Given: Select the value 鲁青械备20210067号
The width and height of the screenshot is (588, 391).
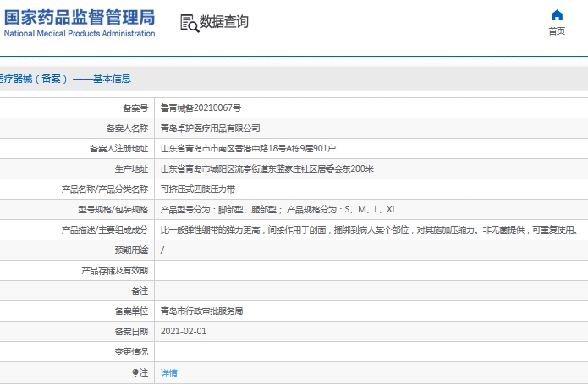Looking at the screenshot, I should pyautogui.click(x=201, y=108).
